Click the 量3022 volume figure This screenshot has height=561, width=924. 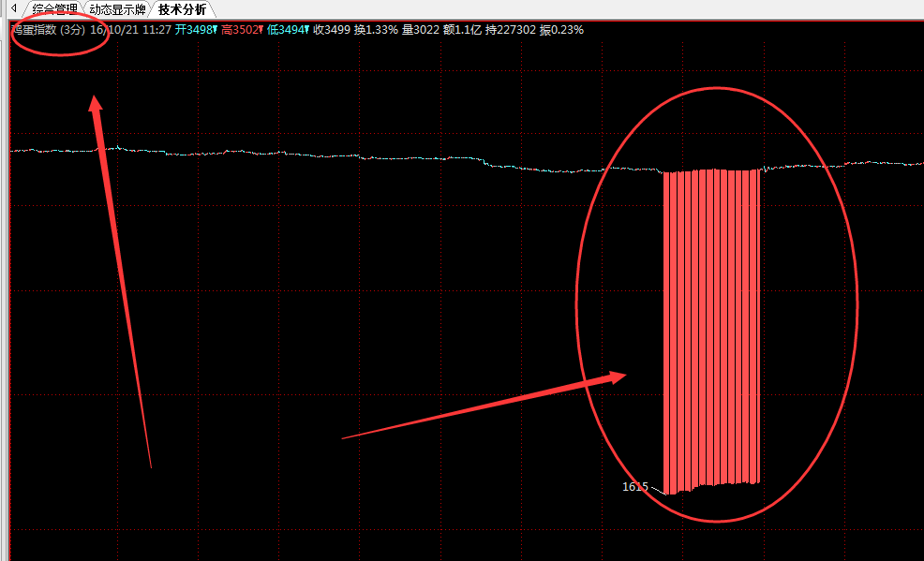click(420, 30)
